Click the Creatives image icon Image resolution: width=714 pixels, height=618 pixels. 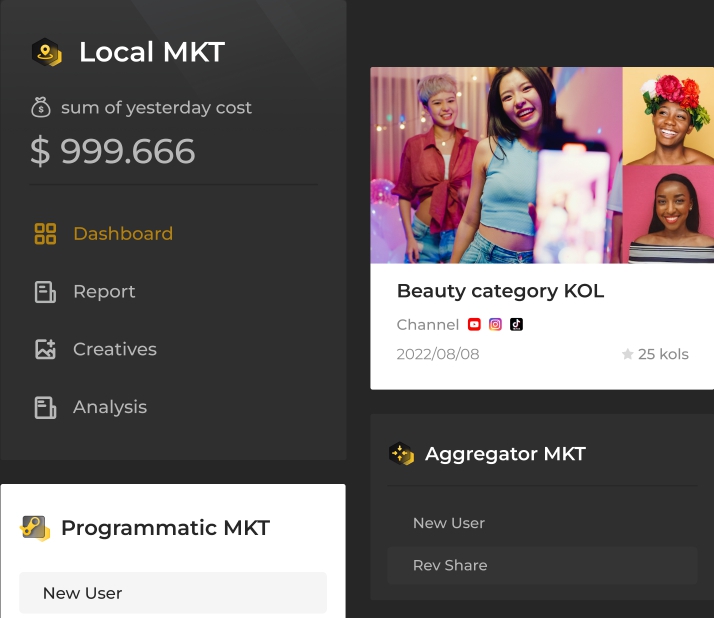45,350
